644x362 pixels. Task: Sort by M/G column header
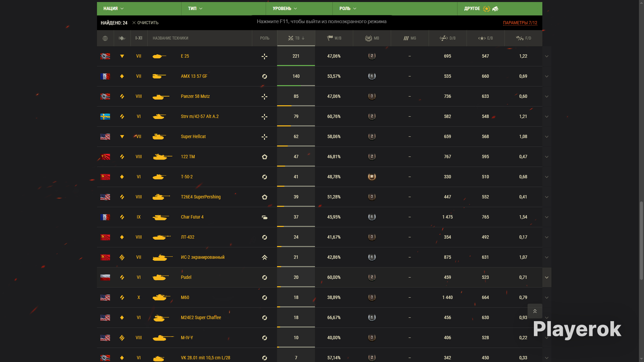click(410, 38)
